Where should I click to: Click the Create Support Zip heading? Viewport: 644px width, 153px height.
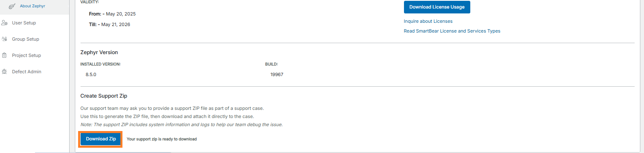click(x=104, y=96)
